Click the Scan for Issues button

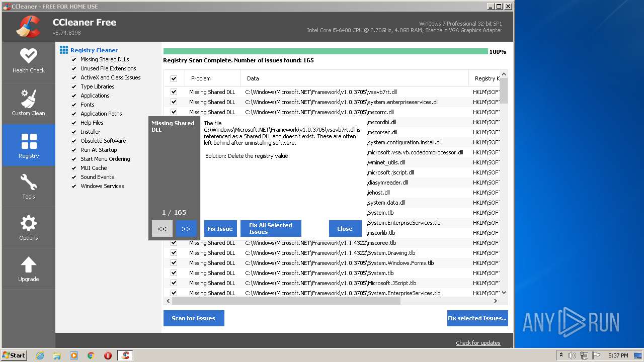[194, 318]
